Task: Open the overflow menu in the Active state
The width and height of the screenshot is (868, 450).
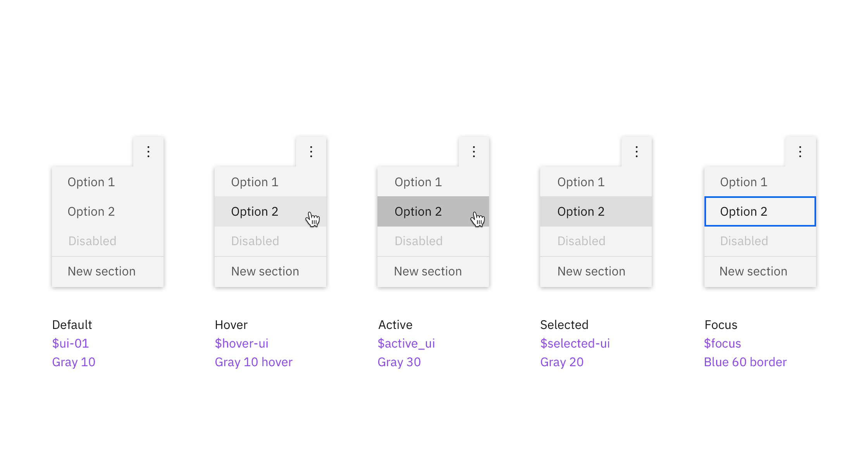Action: coord(474,151)
